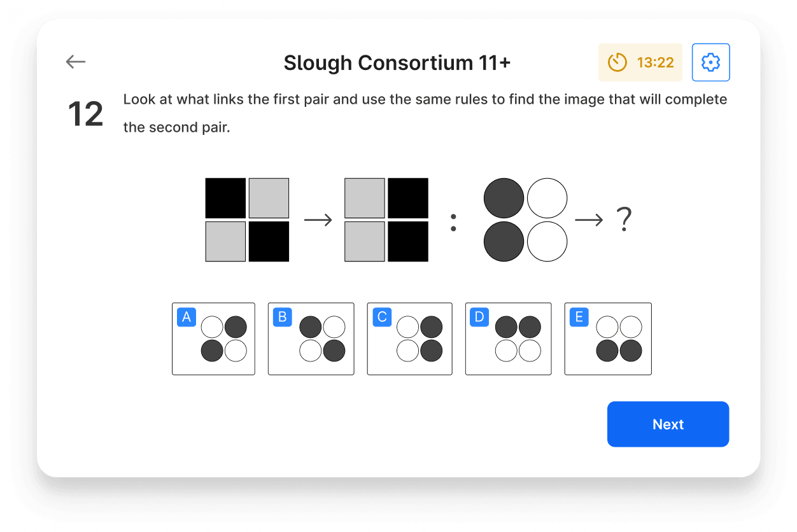
Task: Click the question mark placeholder image
Action: click(624, 220)
